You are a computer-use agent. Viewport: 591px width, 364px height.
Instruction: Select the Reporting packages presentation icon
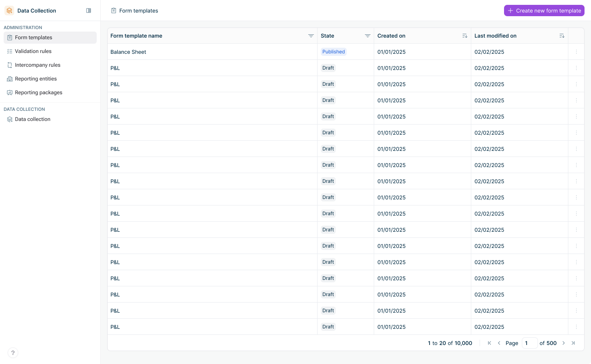point(9,92)
